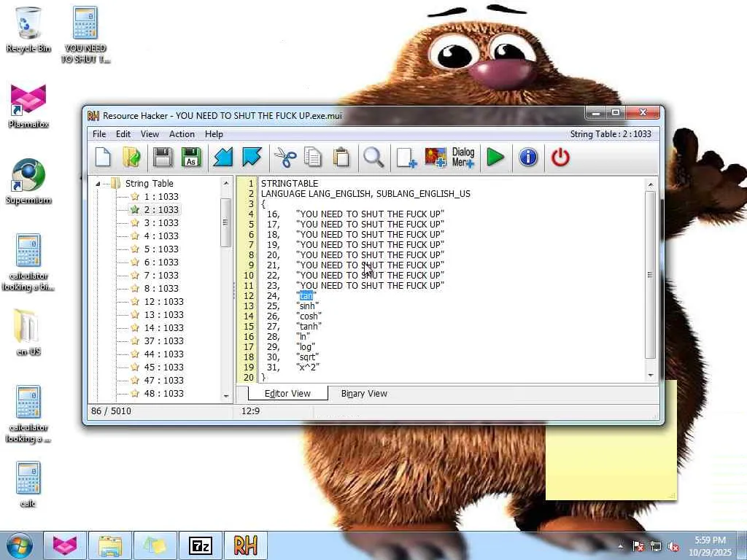Select the calc desktop icon
The image size is (747, 560).
coord(28,484)
